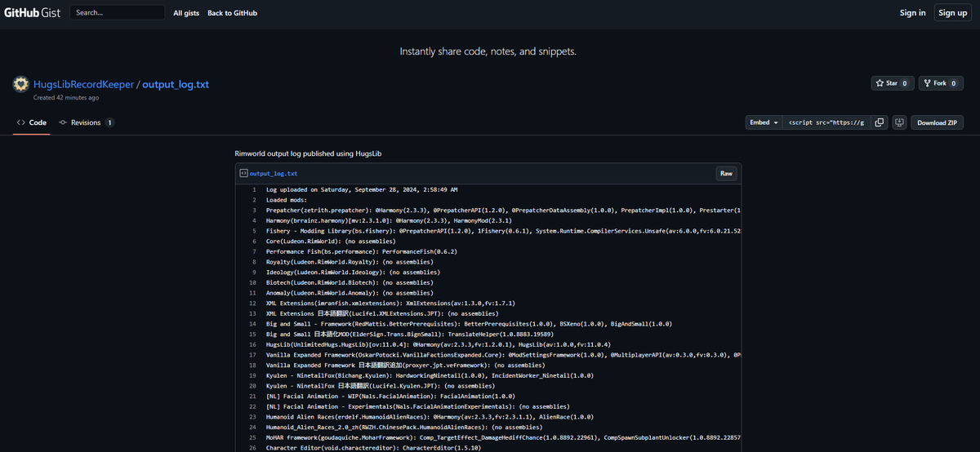Viewport: 980px width, 452px height.
Task: Click line number 26 for Character Editor
Action: coord(252,447)
